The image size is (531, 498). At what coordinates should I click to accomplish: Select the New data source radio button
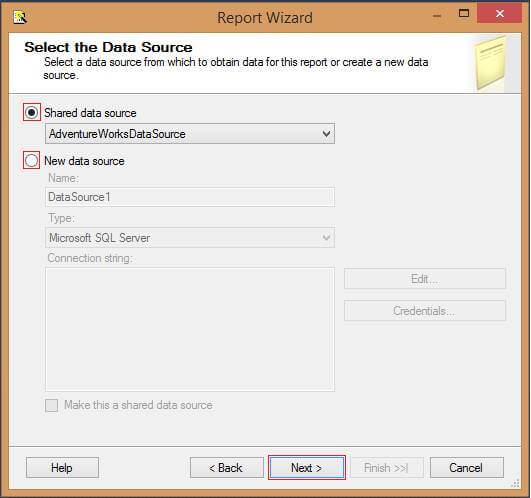coord(32,160)
